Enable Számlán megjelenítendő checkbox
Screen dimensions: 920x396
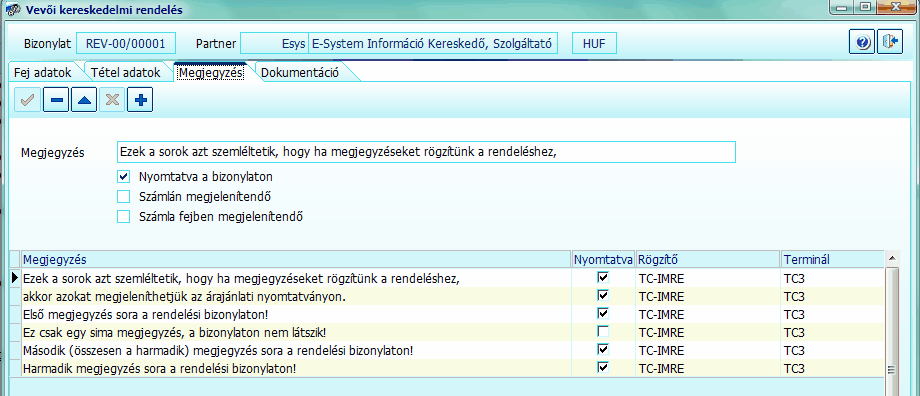tap(123, 197)
